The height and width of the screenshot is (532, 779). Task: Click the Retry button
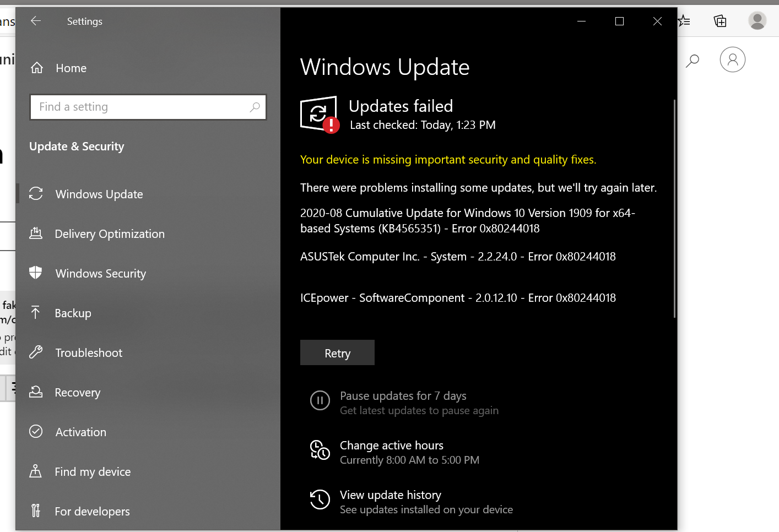[x=337, y=352]
